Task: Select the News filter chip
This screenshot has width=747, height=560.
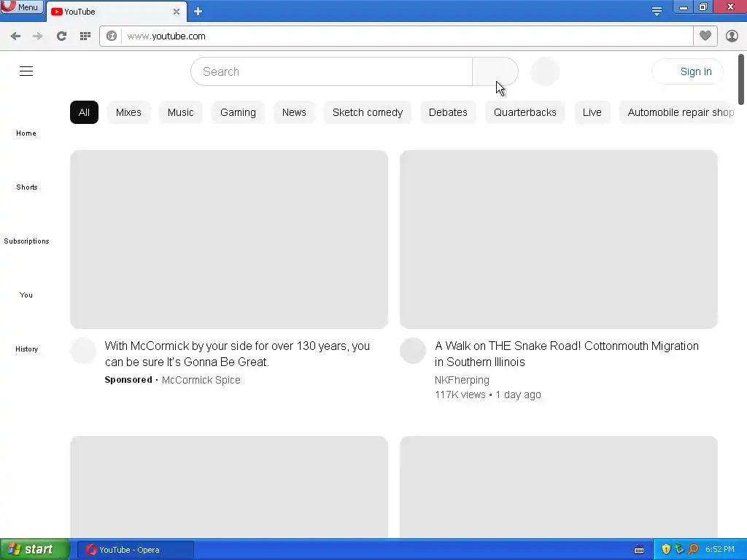Action: [294, 112]
